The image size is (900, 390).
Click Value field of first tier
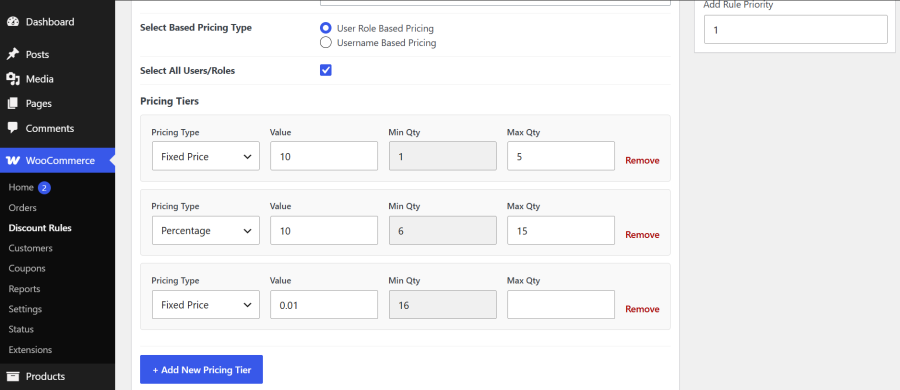(x=324, y=156)
